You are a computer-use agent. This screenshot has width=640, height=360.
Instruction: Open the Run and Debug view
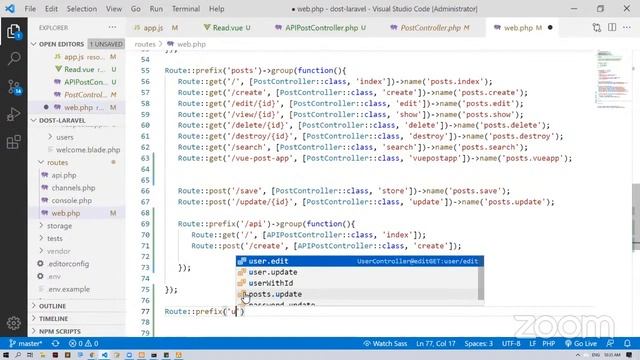(x=13, y=114)
